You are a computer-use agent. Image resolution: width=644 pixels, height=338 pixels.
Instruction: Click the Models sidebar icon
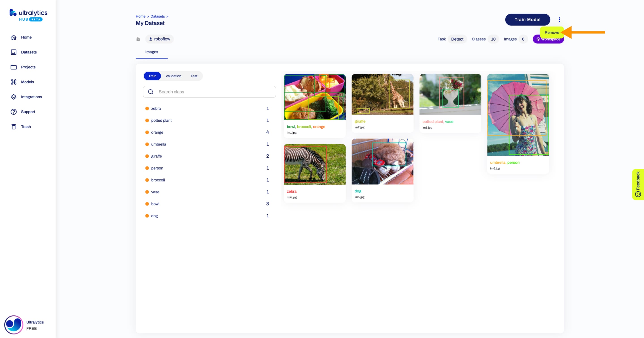tap(14, 82)
